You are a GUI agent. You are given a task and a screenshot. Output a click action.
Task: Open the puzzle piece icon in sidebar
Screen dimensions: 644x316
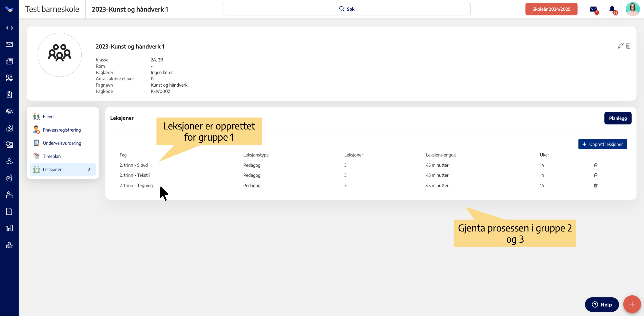click(9, 128)
